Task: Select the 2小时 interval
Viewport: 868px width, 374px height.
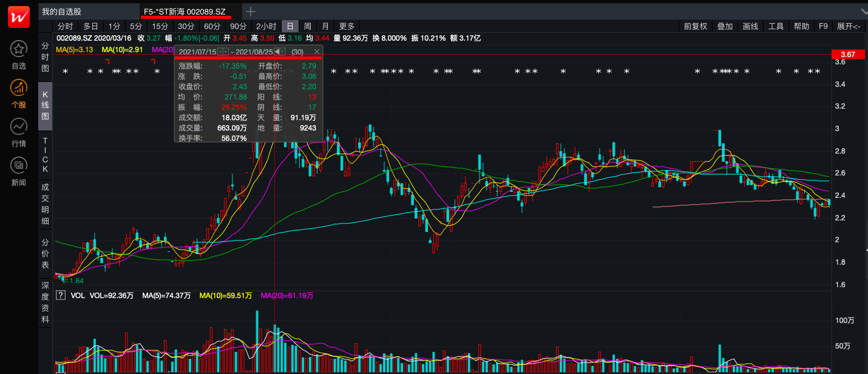Action: 266,26
